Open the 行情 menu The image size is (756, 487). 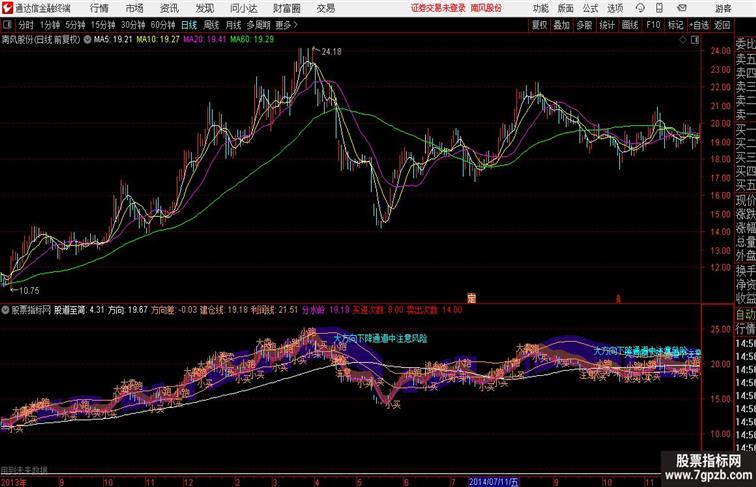99,8
